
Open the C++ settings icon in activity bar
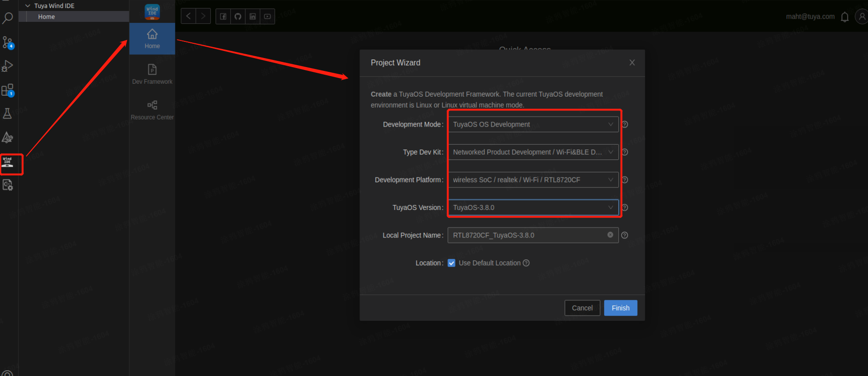pos(8,185)
